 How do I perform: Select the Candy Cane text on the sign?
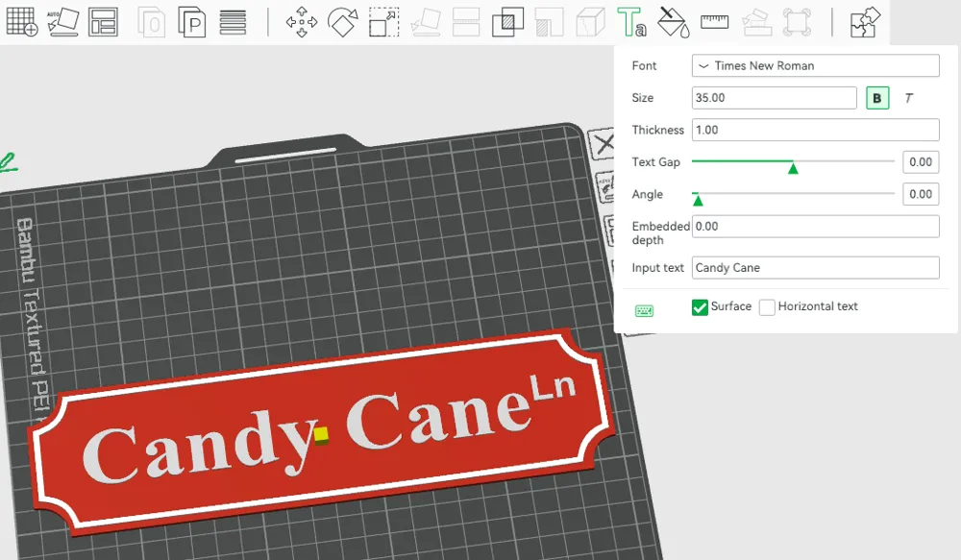(307, 435)
